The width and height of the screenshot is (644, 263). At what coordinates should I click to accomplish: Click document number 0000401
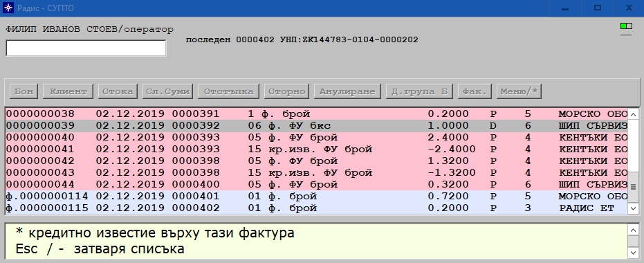(196, 197)
